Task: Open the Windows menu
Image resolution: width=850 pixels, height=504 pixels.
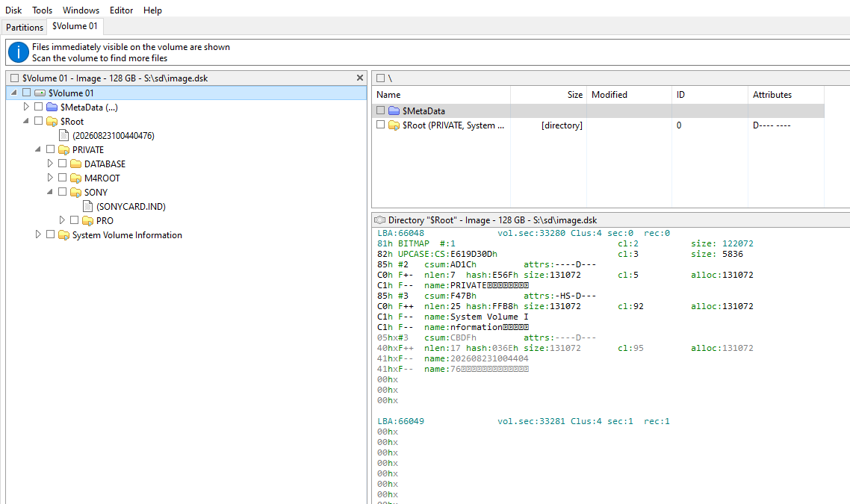Action: pyautogui.click(x=81, y=10)
